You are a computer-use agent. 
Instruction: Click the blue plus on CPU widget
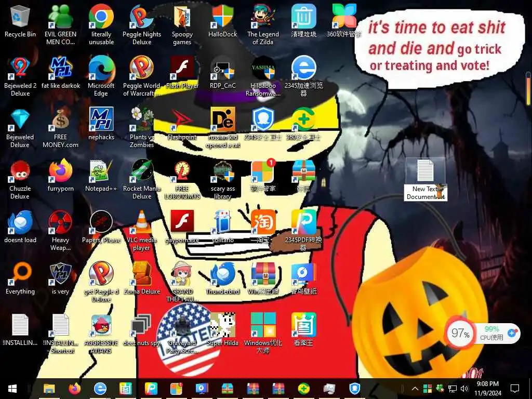[512, 333]
